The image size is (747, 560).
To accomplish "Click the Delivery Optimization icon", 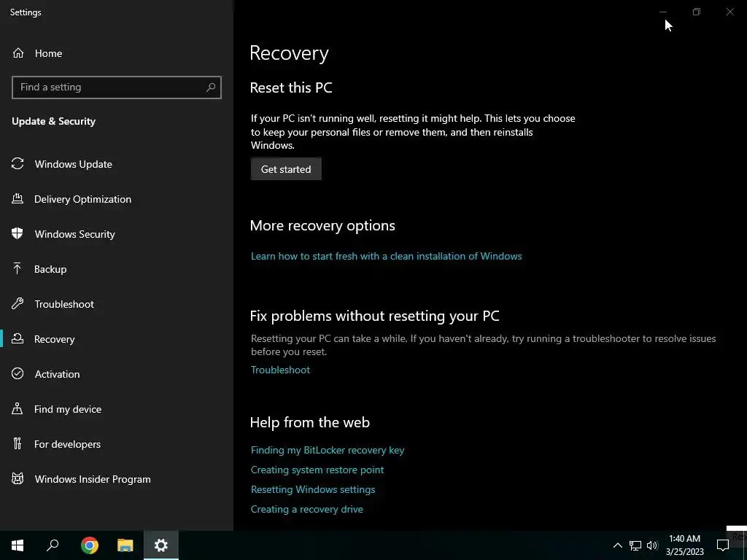I will coord(18,198).
